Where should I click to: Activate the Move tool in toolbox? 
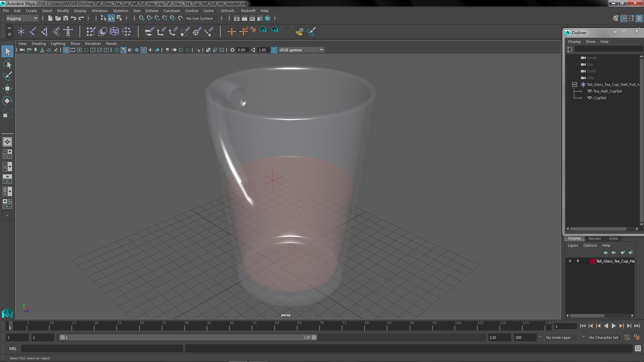7,88
